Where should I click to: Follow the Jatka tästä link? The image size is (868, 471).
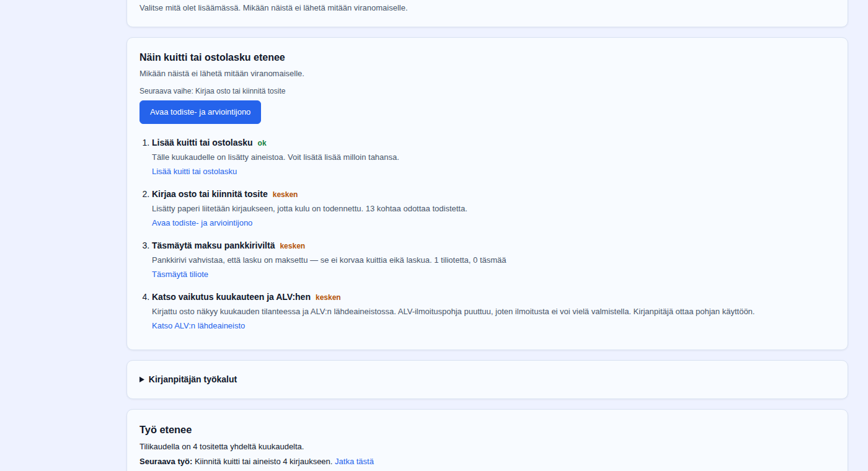click(354, 462)
